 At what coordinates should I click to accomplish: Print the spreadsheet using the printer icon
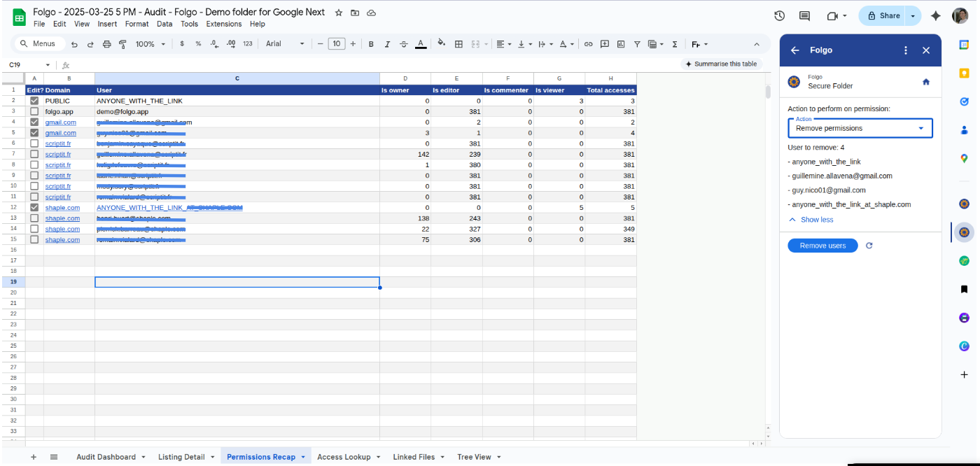[107, 44]
